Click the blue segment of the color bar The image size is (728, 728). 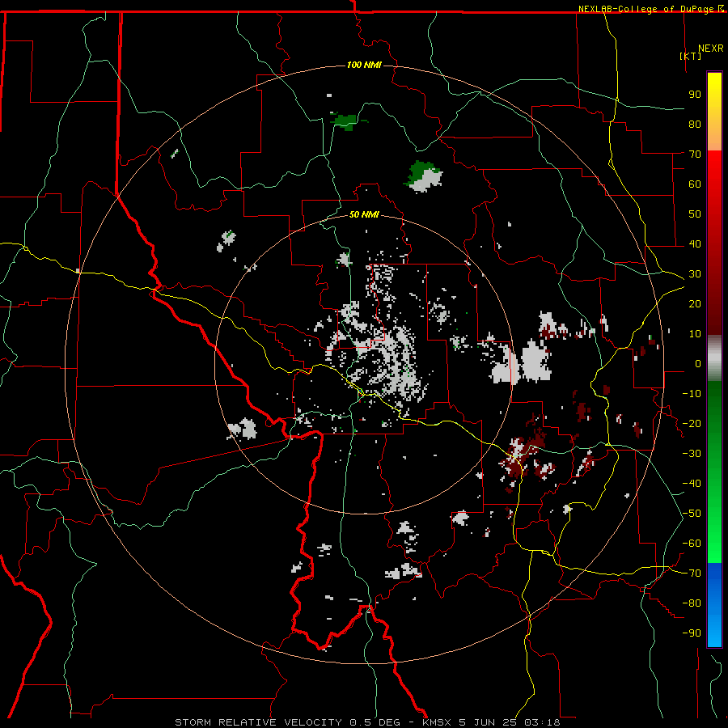[x=714, y=604]
